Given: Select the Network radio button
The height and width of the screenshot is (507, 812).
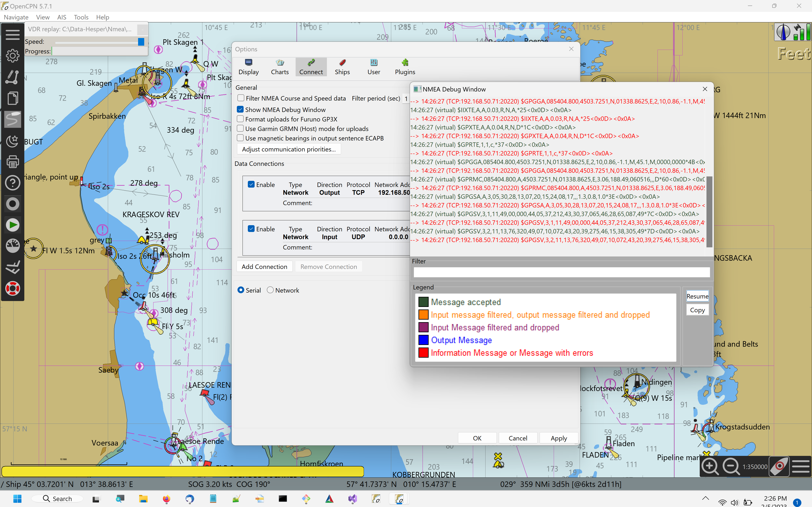Looking at the screenshot, I should [x=270, y=290].
